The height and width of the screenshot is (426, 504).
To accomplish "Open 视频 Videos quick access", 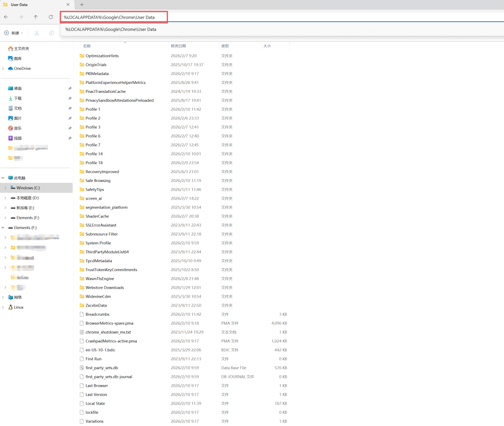I will [x=15, y=138].
